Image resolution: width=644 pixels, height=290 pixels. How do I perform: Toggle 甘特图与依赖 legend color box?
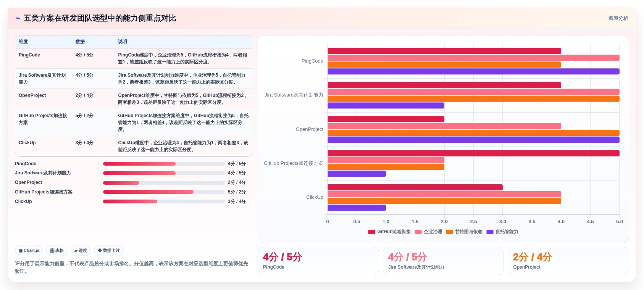[449, 232]
